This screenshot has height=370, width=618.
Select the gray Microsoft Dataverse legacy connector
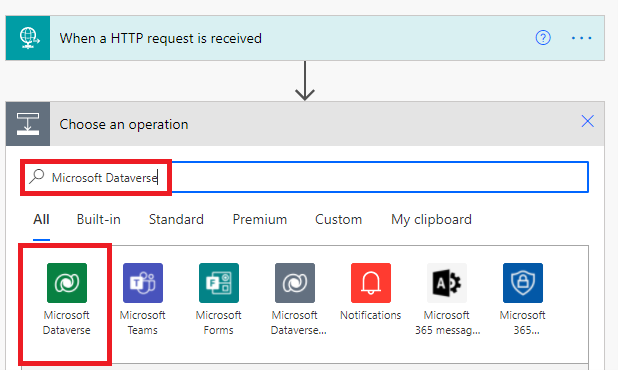pyautogui.click(x=295, y=283)
